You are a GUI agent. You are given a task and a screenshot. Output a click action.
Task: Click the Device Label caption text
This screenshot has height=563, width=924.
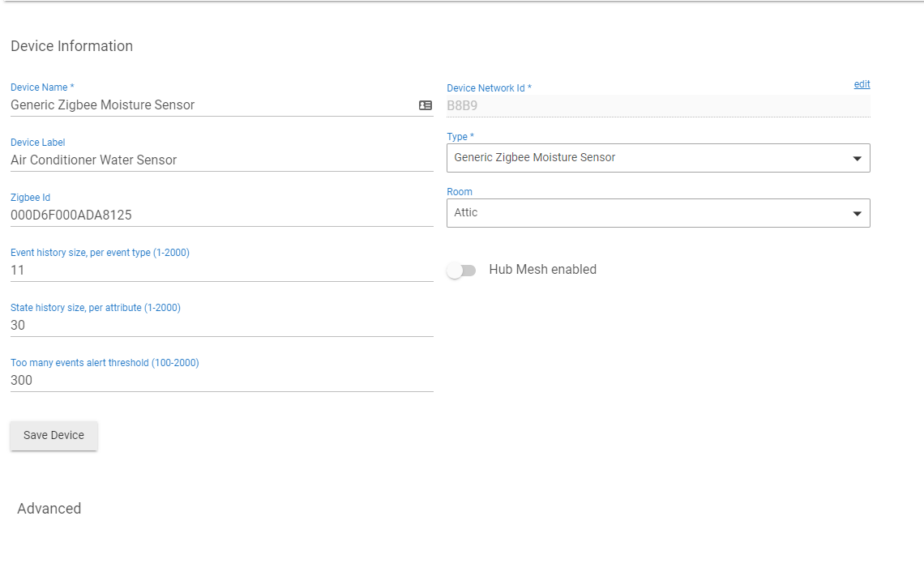click(x=38, y=143)
